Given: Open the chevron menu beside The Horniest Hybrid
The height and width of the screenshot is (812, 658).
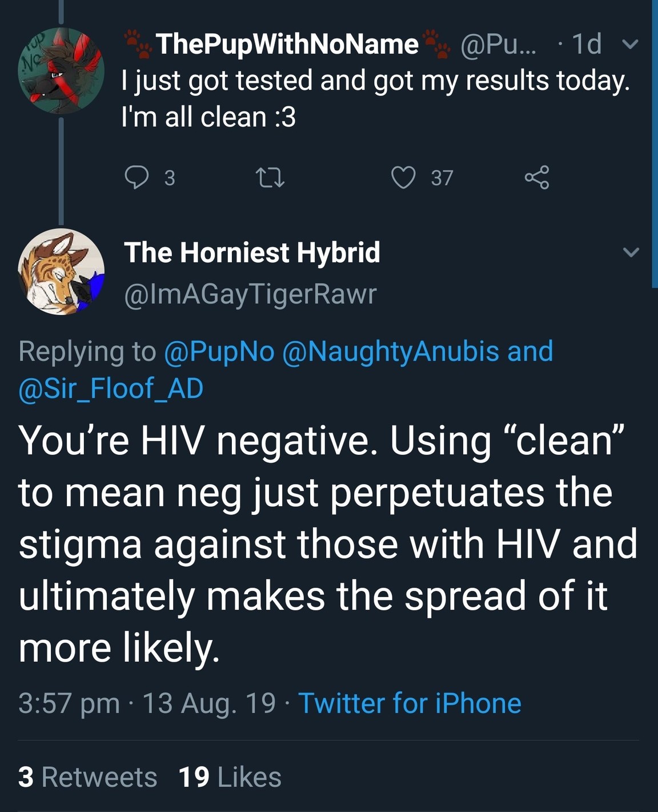Looking at the screenshot, I should point(631,252).
